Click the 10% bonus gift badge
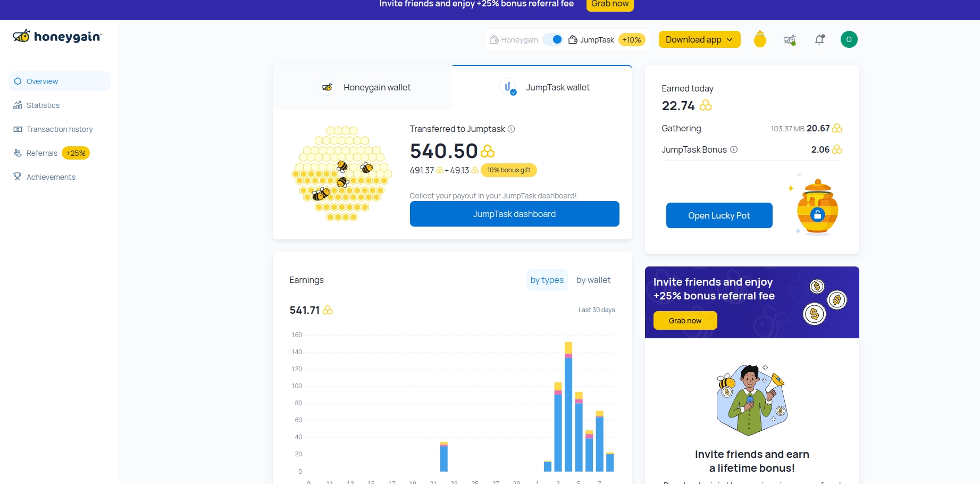Viewport: 980px width, 484px height. (x=509, y=170)
